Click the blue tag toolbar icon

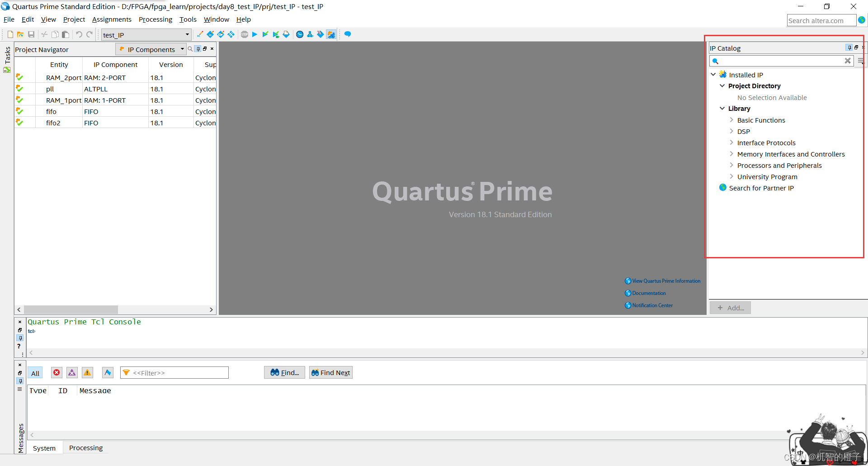[x=321, y=34]
